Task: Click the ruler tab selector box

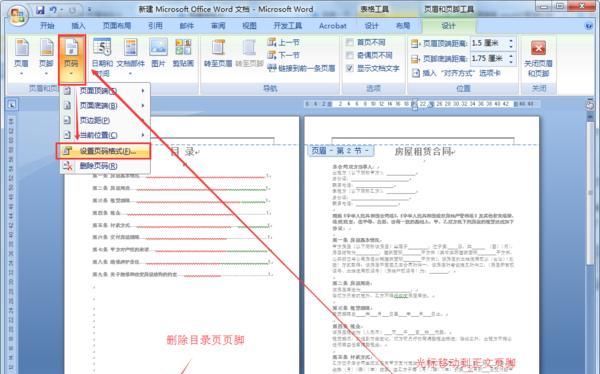Action: point(12,105)
